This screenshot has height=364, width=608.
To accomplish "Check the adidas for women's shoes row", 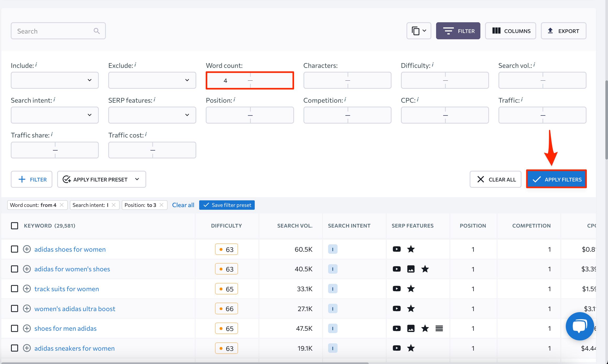I will click(15, 269).
